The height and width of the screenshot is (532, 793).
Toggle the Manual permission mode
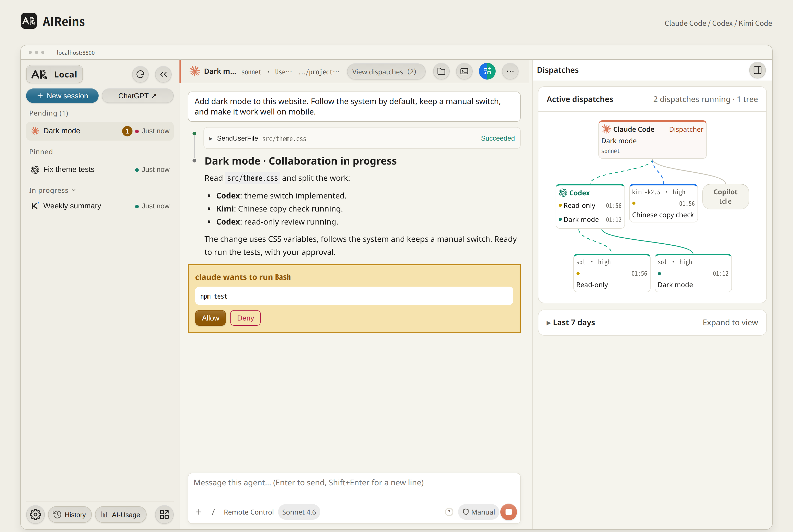pos(478,512)
